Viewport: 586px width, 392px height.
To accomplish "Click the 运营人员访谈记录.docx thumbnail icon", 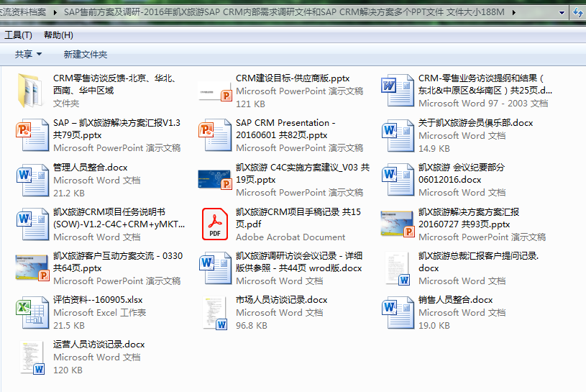I will (x=32, y=357).
